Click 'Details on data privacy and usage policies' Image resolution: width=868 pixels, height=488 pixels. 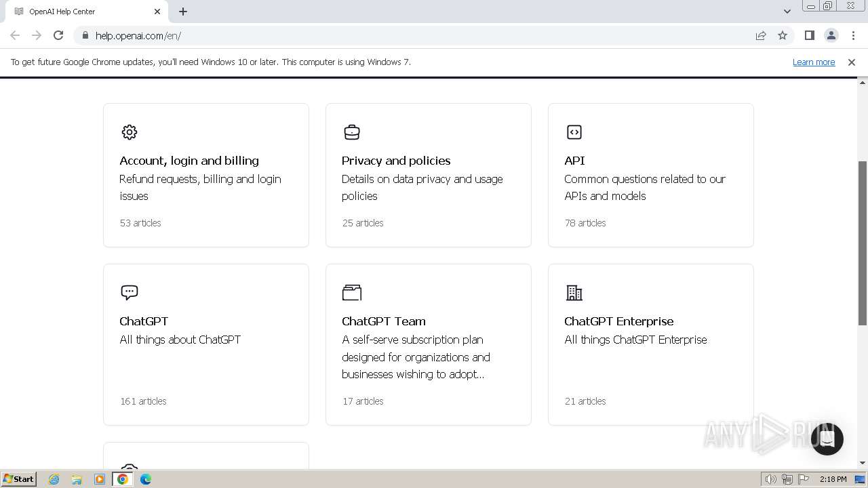[x=422, y=188]
